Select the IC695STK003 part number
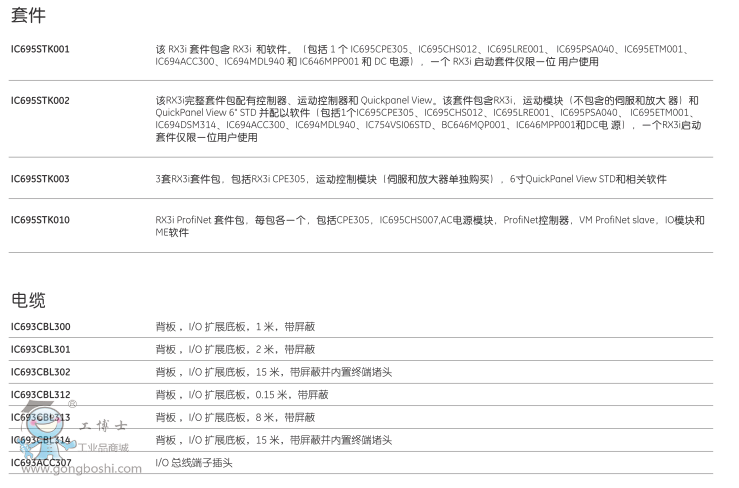Screen dimensions: 739x488 [x=41, y=179]
